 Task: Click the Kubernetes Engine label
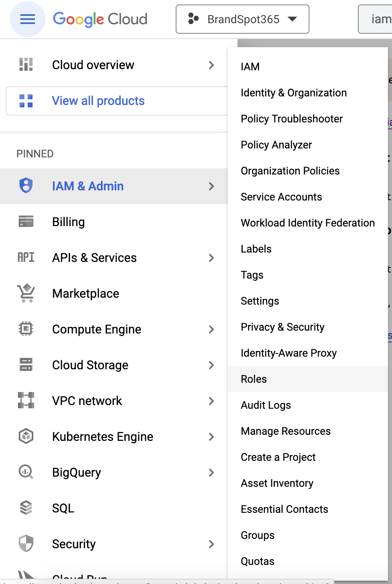(x=103, y=437)
